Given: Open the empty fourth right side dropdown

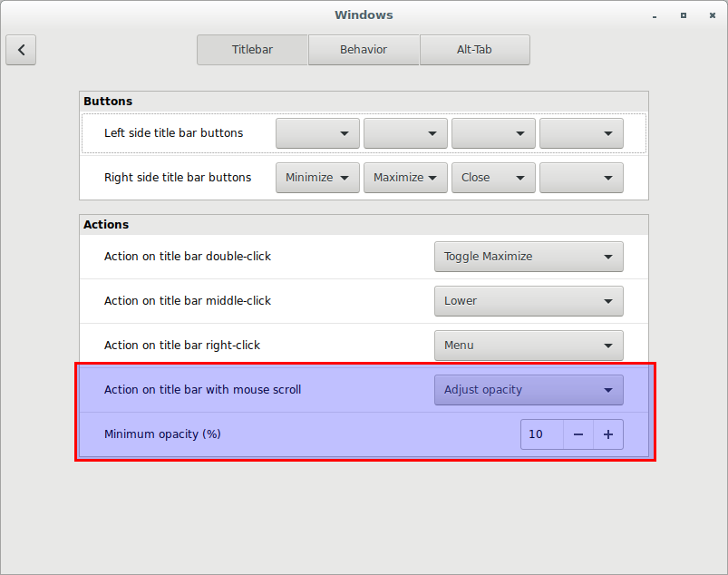Looking at the screenshot, I should (581, 178).
